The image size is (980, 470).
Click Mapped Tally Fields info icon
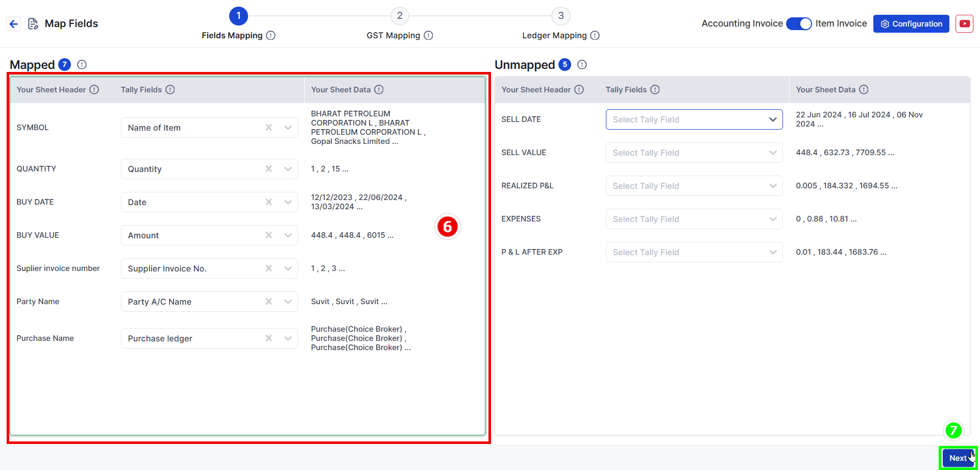170,90
